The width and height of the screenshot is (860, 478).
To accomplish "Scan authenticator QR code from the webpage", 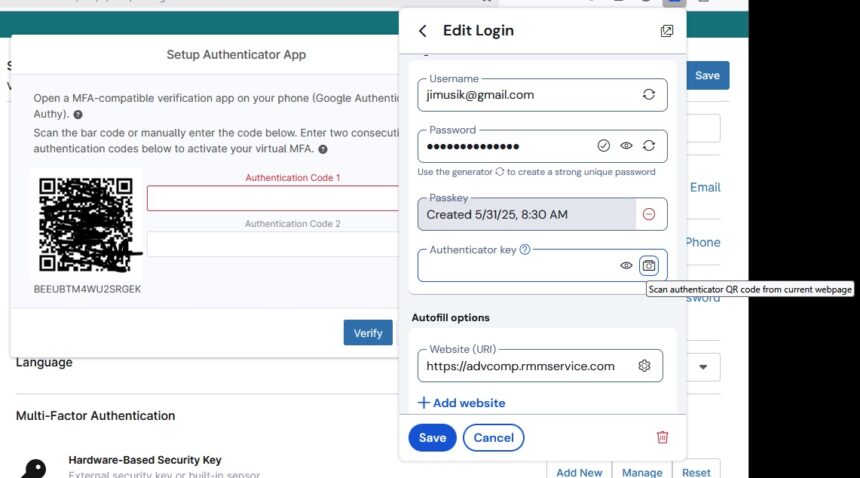I will coord(649,265).
